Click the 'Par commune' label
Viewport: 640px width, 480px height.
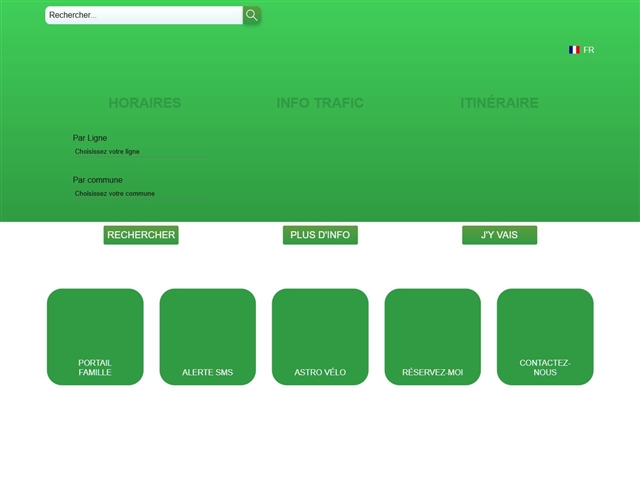coord(98,180)
